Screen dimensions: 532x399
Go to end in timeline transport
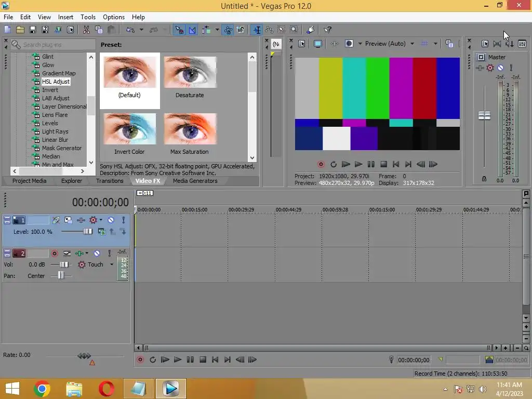(228, 360)
